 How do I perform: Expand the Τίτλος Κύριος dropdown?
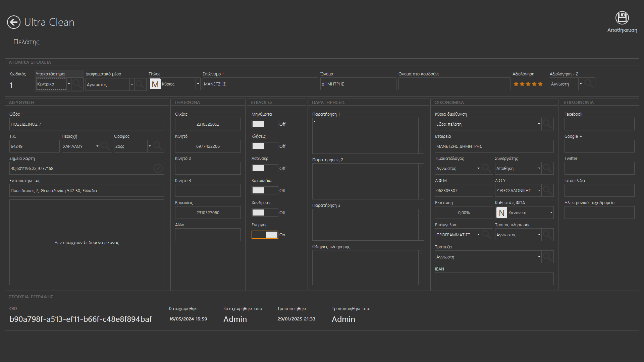(198, 84)
